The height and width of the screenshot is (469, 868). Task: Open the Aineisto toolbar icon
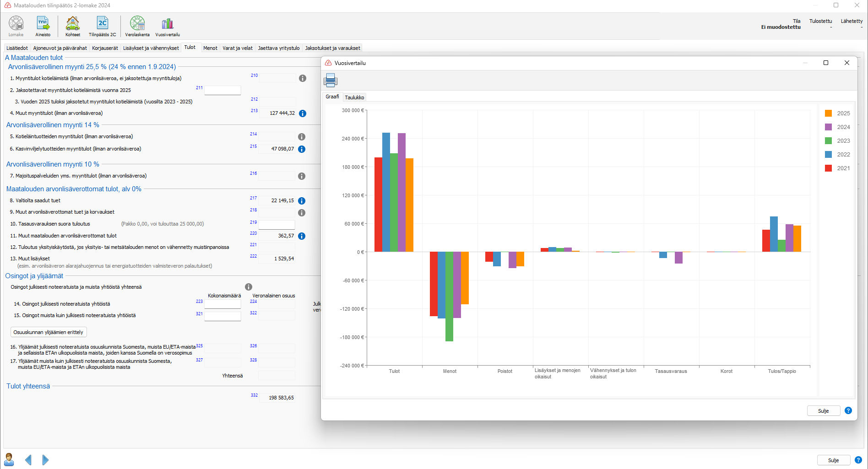point(43,26)
